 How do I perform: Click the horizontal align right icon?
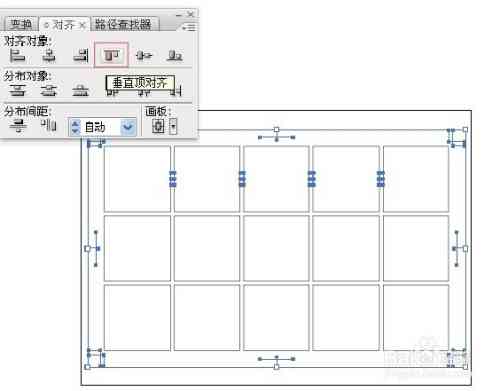tap(81, 55)
